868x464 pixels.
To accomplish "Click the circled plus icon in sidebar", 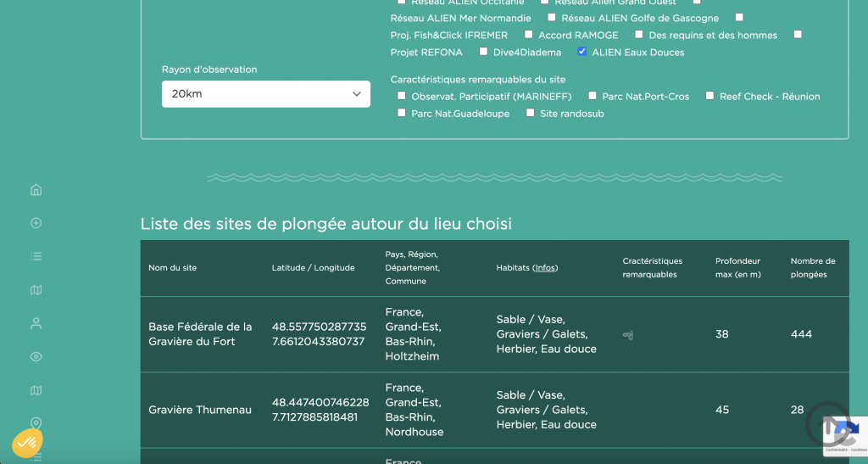I will 36,223.
